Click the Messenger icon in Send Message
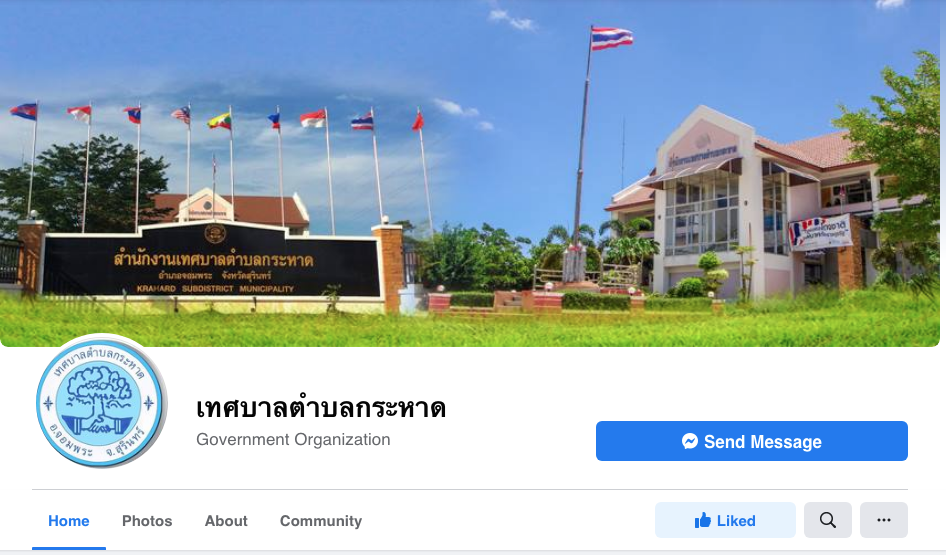This screenshot has height=555, width=946. (x=690, y=441)
